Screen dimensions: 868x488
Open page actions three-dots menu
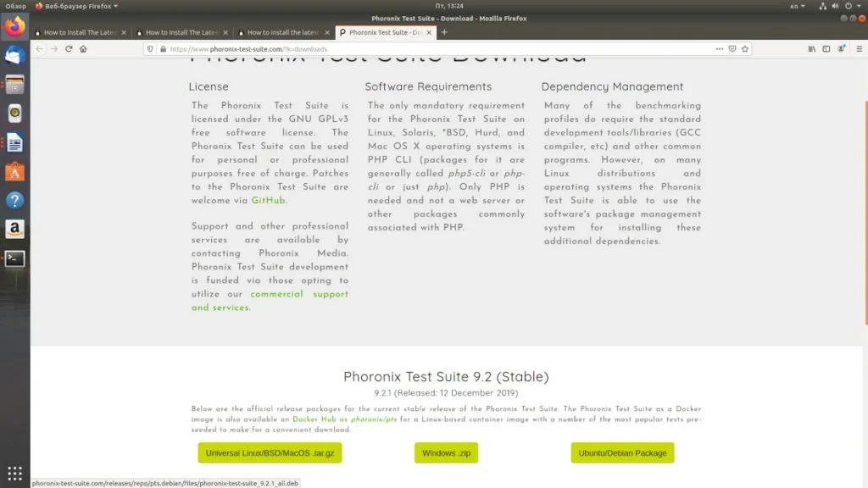pyautogui.click(x=719, y=48)
